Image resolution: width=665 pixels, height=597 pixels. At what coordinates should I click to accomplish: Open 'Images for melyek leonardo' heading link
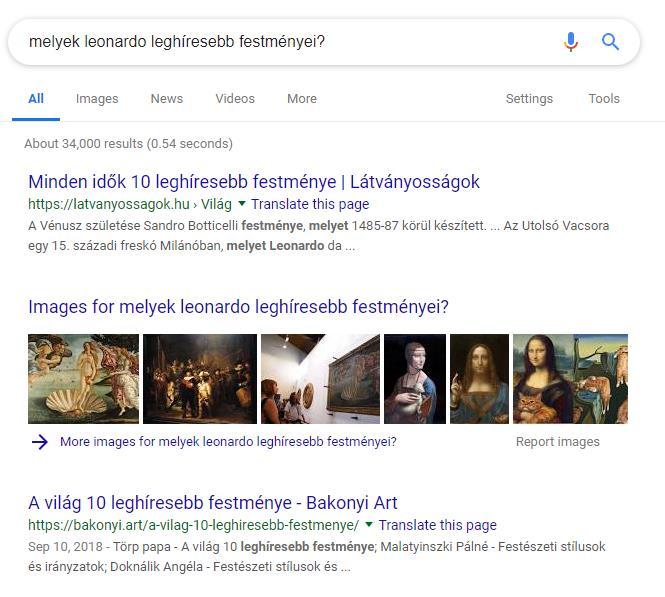(x=238, y=307)
